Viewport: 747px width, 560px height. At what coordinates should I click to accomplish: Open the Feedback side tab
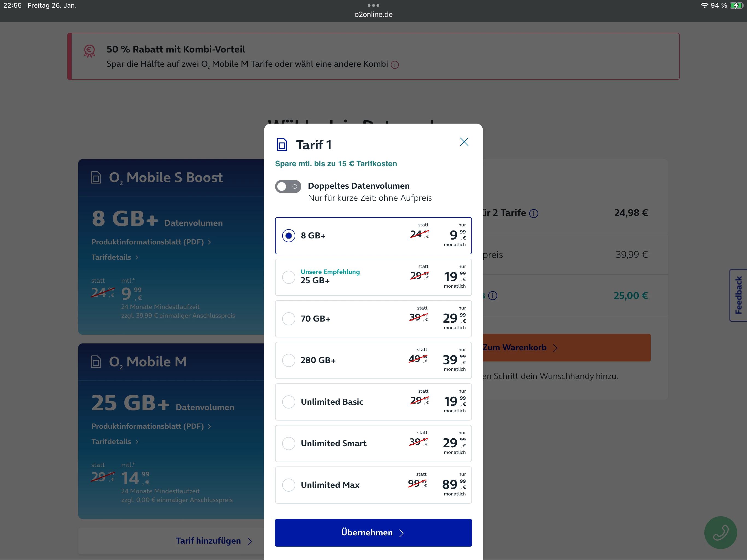(738, 295)
